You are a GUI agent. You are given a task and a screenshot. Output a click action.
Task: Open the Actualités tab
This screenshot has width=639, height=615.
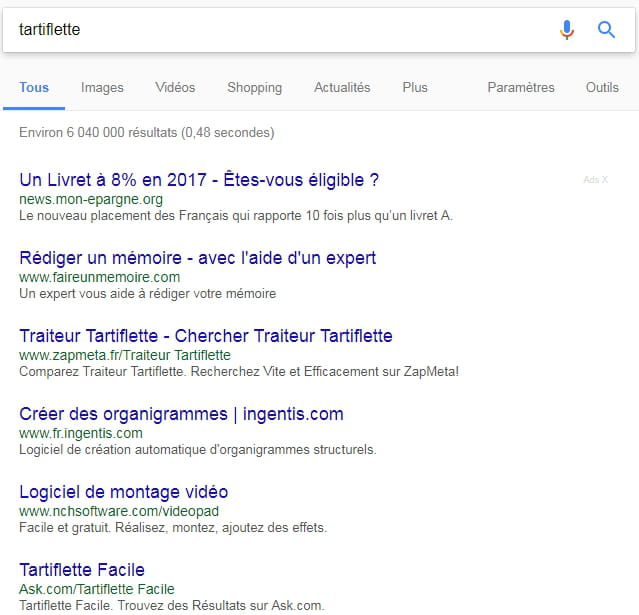click(342, 88)
